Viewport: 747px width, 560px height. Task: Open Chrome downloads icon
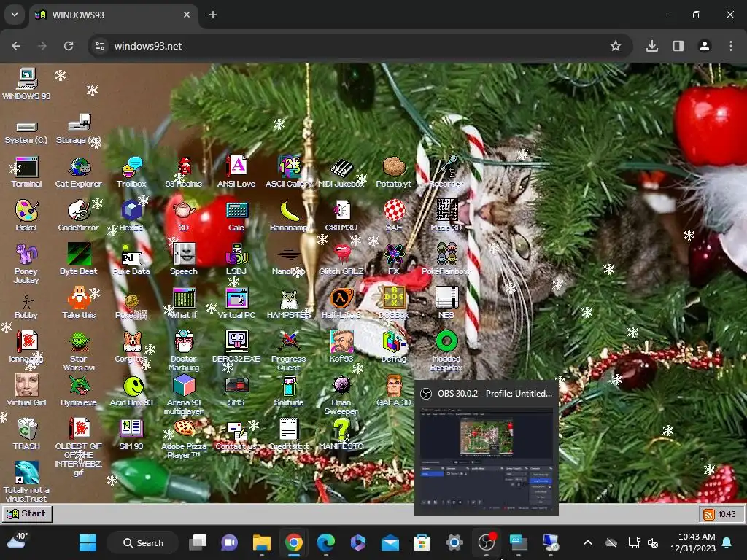pos(652,46)
